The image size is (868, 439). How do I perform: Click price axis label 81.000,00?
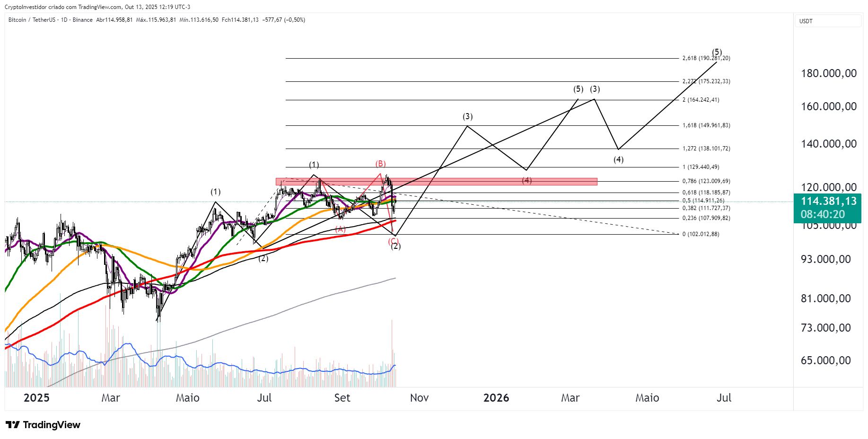point(825,299)
